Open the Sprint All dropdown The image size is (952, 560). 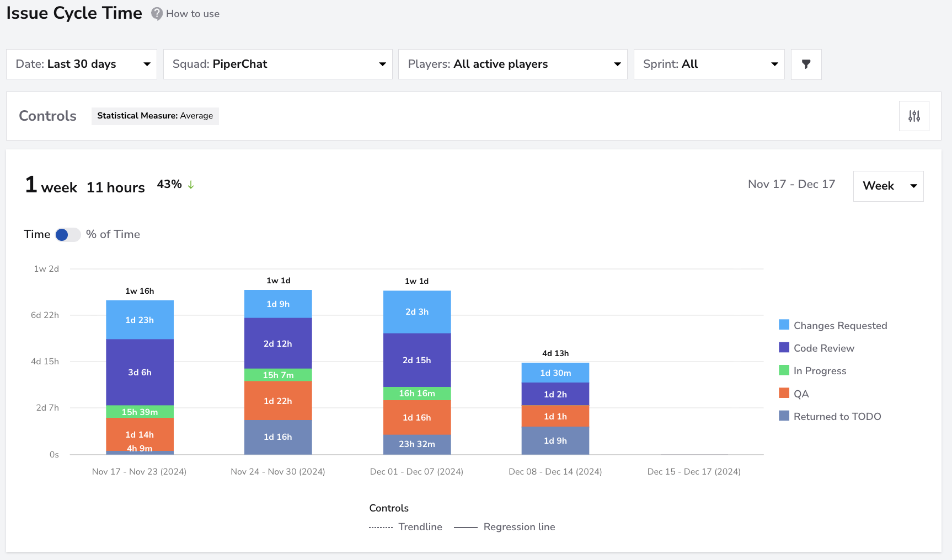point(709,64)
